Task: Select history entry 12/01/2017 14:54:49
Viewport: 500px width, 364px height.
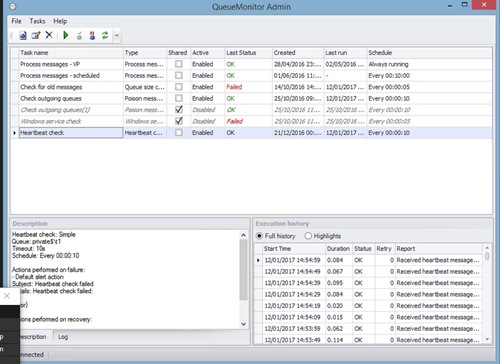Action: pos(368,271)
